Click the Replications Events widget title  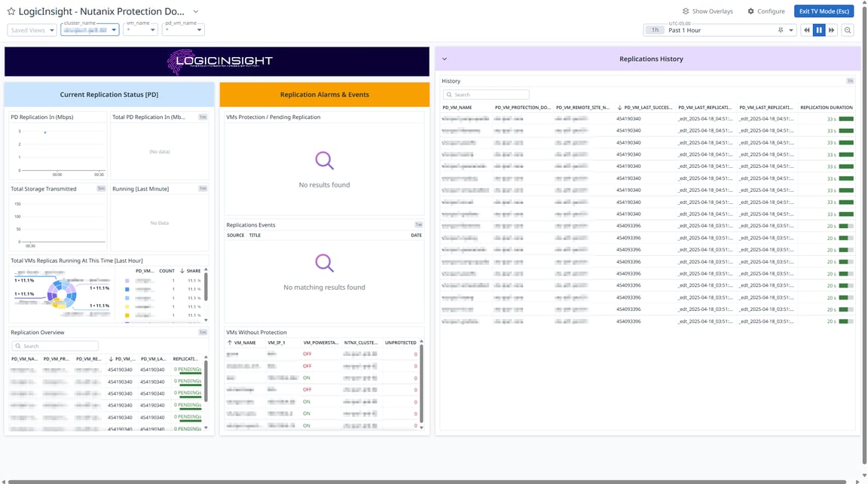click(x=251, y=225)
